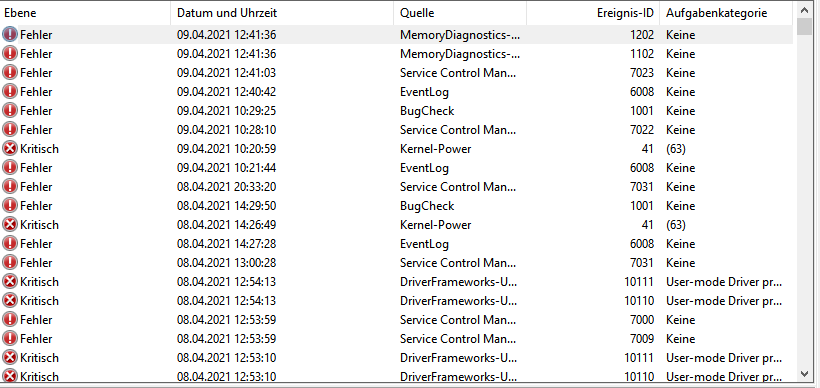Select Kernel-Power source at 14:26:49
This screenshot has width=820, height=388.
tap(435, 225)
